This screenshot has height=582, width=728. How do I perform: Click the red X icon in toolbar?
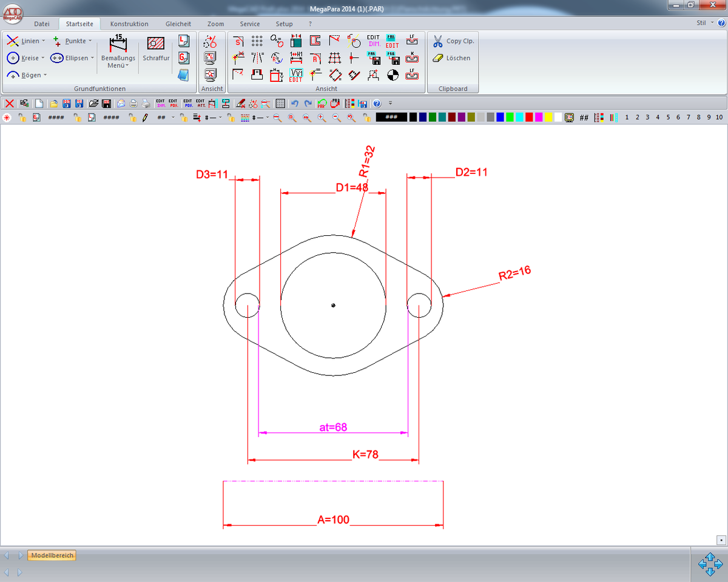10,103
